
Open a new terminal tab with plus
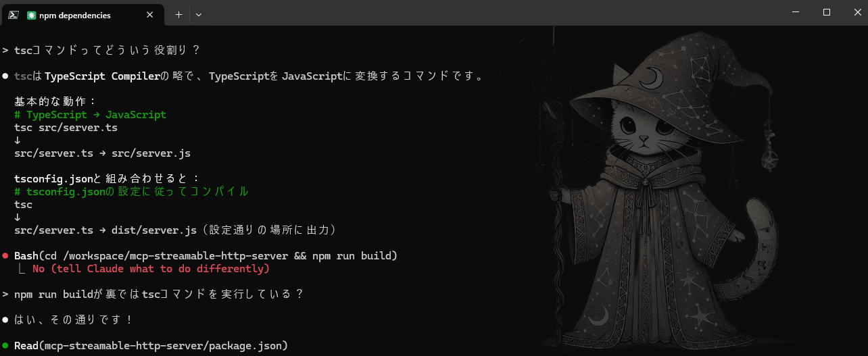(x=178, y=14)
